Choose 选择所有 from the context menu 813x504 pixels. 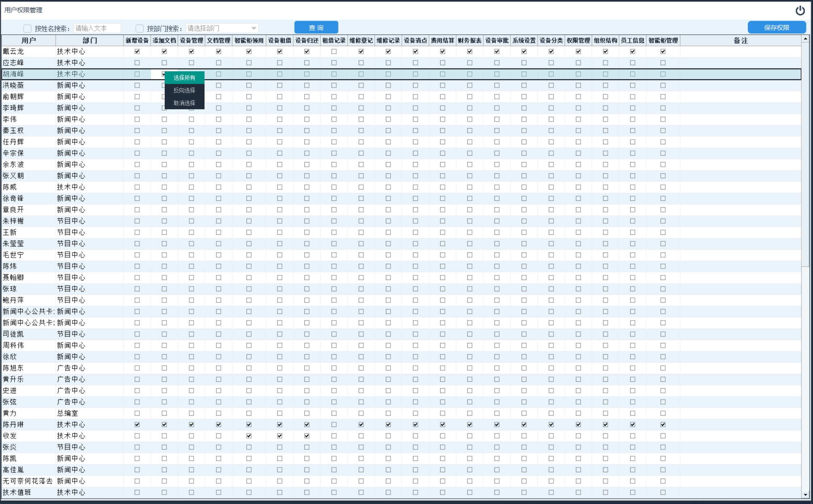pyautogui.click(x=184, y=77)
